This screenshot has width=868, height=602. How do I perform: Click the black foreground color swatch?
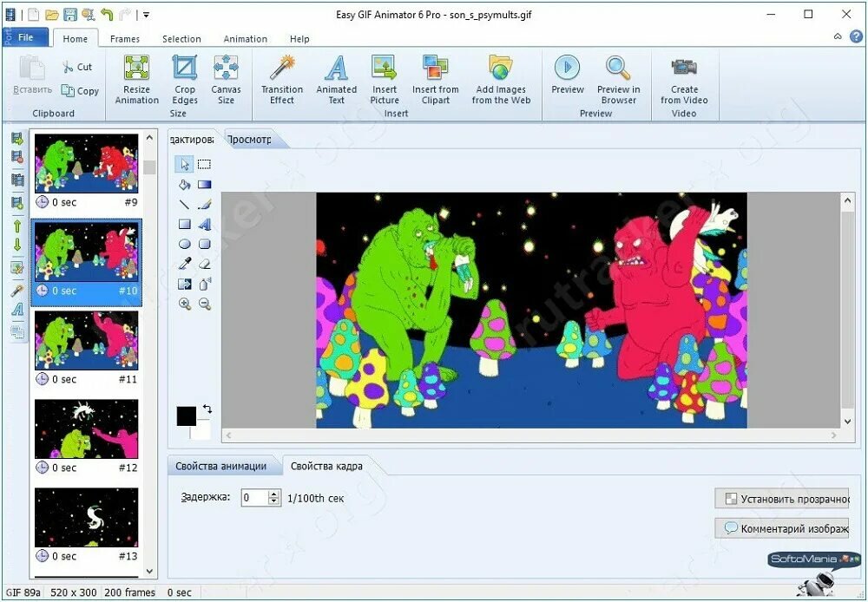tap(186, 416)
